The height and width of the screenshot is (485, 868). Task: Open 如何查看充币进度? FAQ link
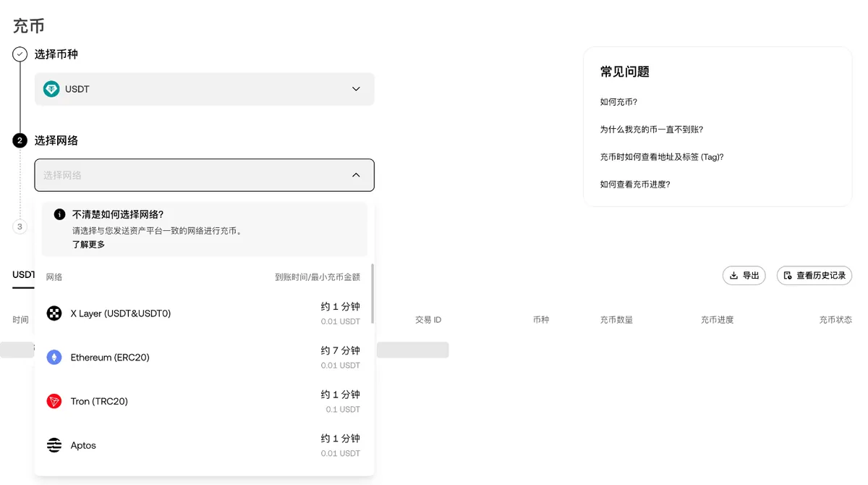tap(635, 185)
